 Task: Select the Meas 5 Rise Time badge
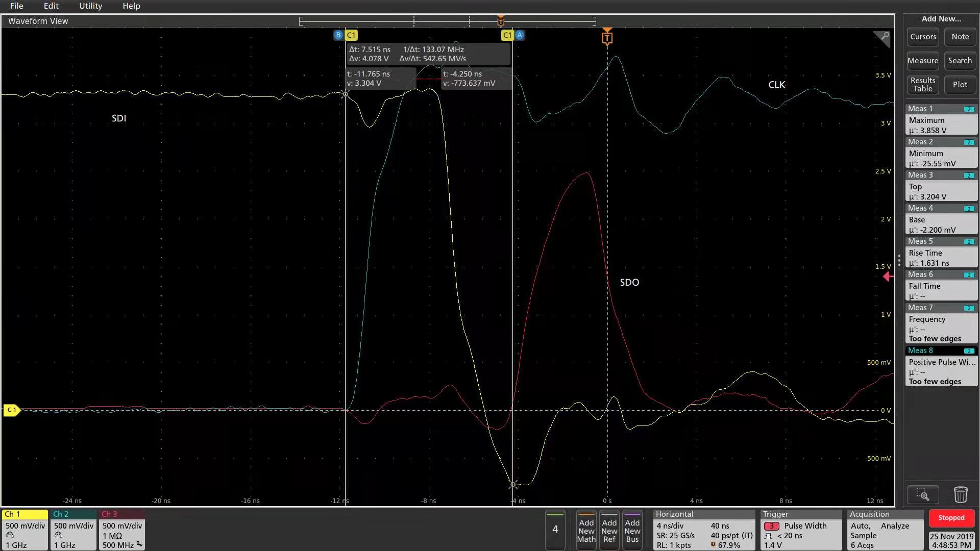(x=941, y=253)
